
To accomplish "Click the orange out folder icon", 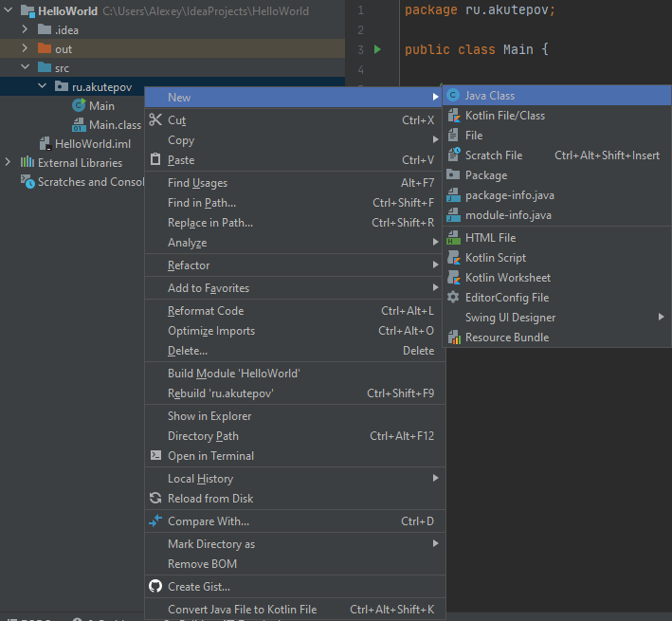I will 45,48.
